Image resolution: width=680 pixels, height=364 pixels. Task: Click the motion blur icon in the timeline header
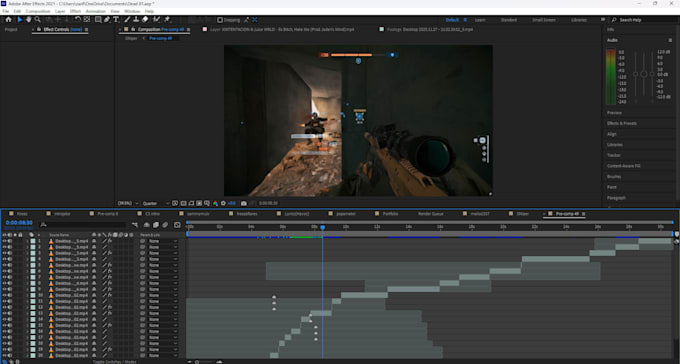pyautogui.click(x=165, y=225)
